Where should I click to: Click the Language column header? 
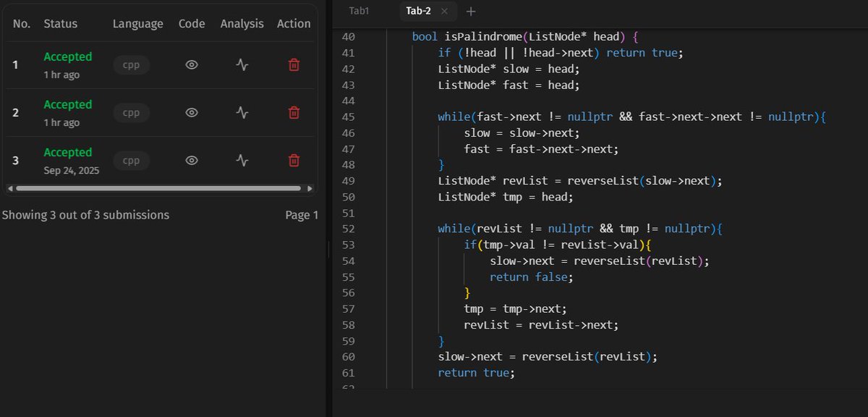(138, 23)
